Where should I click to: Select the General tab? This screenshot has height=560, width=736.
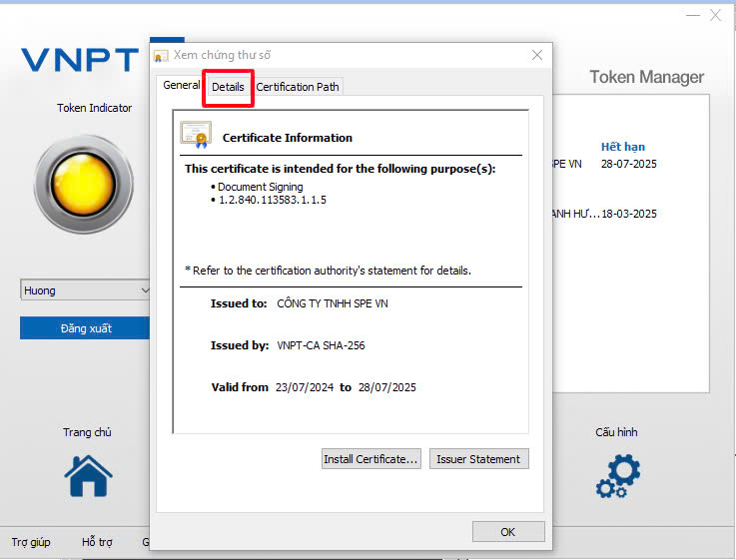click(181, 85)
